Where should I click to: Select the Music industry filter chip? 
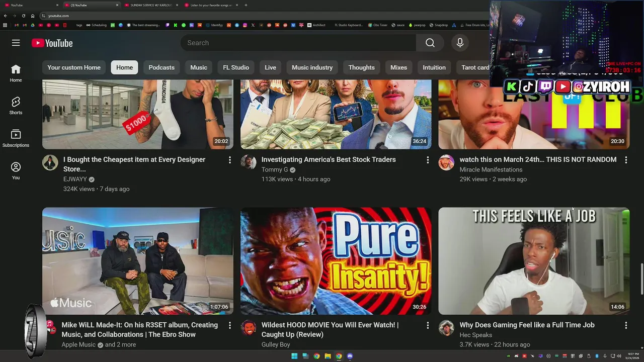(312, 67)
